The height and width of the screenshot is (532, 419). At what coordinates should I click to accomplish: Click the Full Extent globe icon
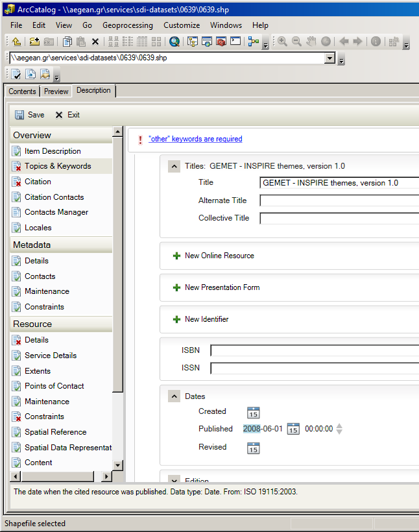(x=326, y=42)
